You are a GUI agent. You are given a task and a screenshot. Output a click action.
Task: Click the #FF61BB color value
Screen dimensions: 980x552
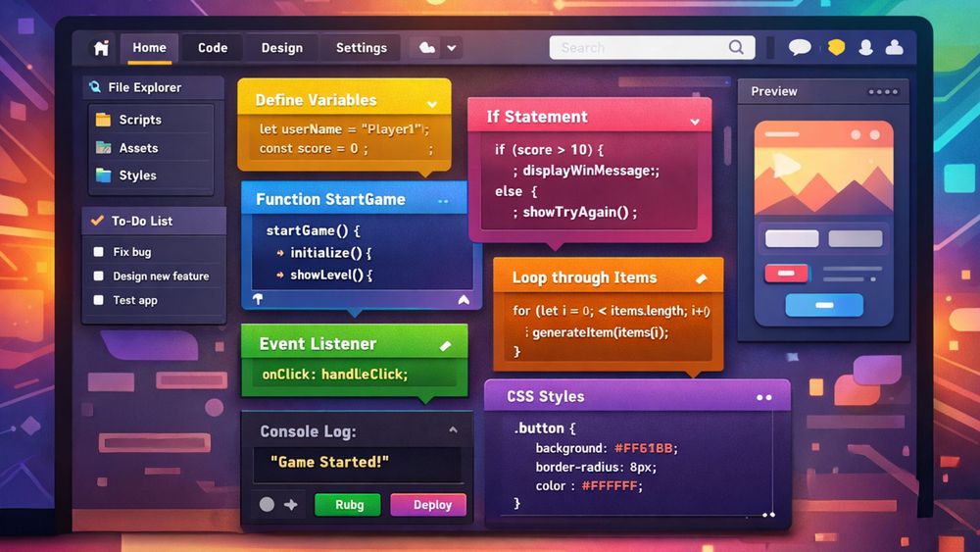point(643,448)
